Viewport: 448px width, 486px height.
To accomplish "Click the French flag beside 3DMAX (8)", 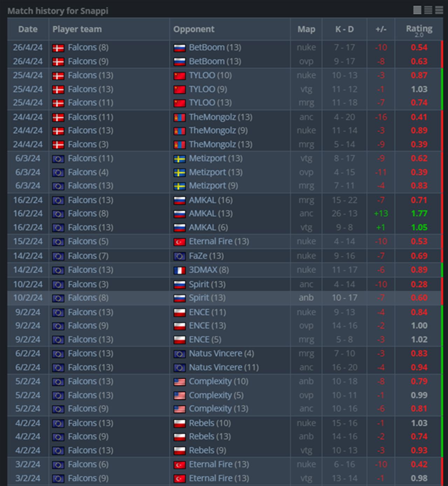I will point(180,270).
